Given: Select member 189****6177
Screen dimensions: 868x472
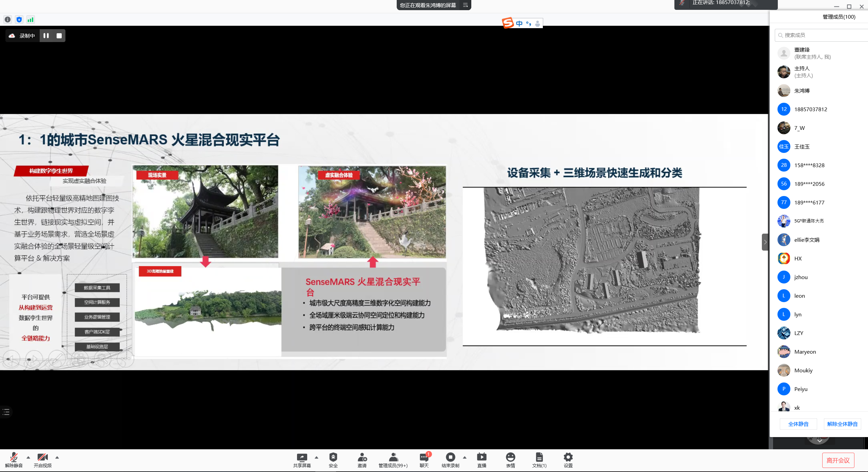Looking at the screenshot, I should pyautogui.click(x=819, y=202).
